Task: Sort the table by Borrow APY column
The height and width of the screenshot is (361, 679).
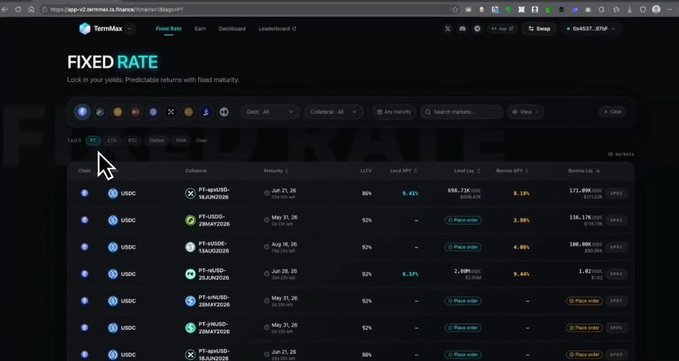Action: (x=512, y=171)
